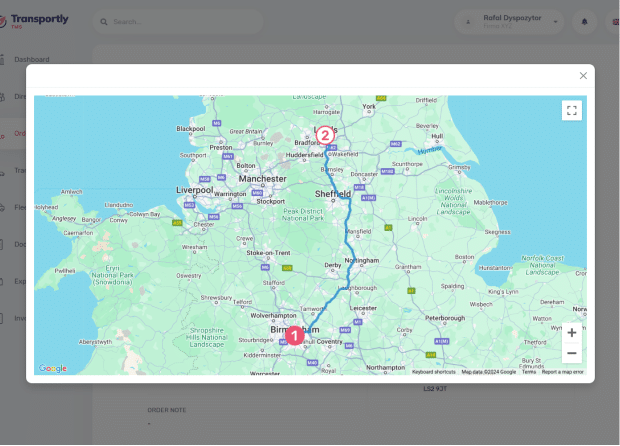Zoom in on the map

pyautogui.click(x=571, y=333)
